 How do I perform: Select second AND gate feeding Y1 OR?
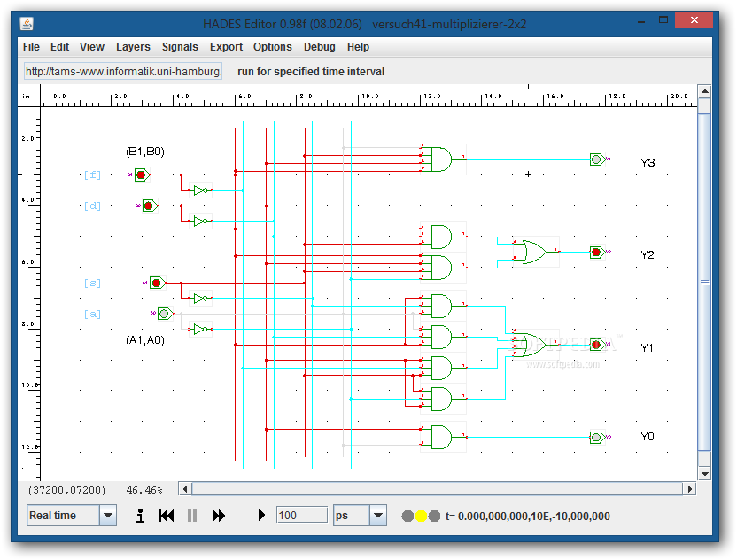coord(442,337)
